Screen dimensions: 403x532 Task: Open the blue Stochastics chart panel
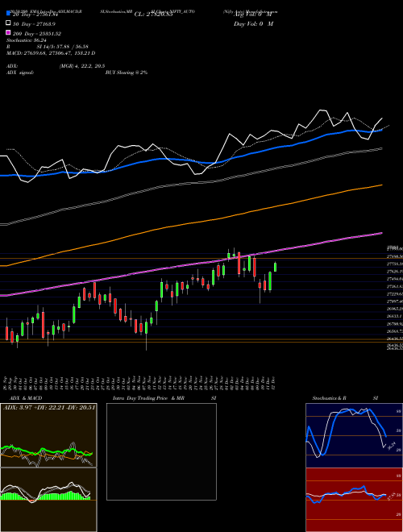pos(354,435)
